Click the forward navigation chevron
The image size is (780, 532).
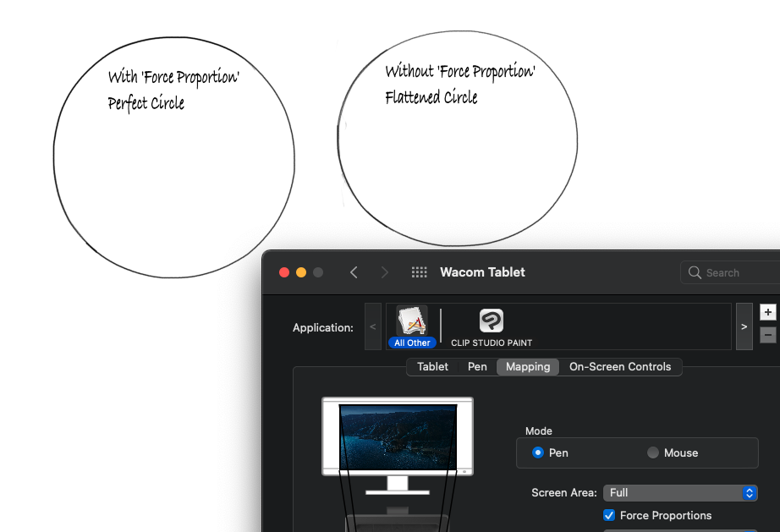pyautogui.click(x=385, y=272)
